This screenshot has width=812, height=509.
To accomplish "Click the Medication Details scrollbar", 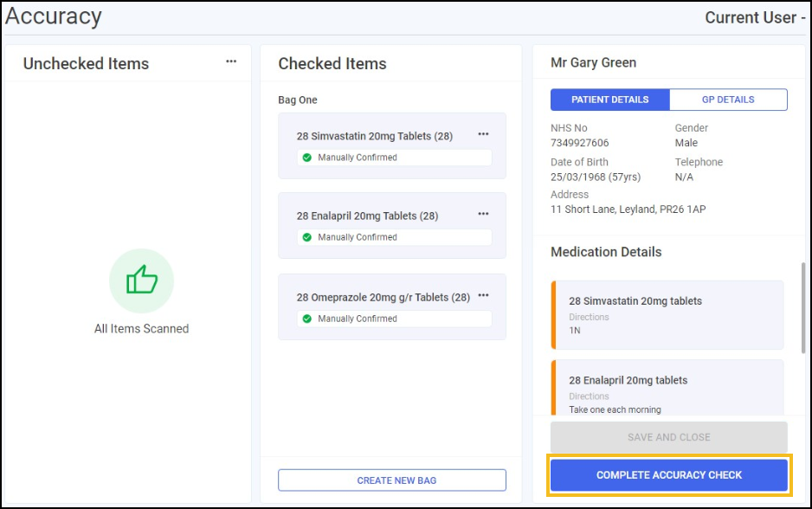I will pyautogui.click(x=803, y=308).
